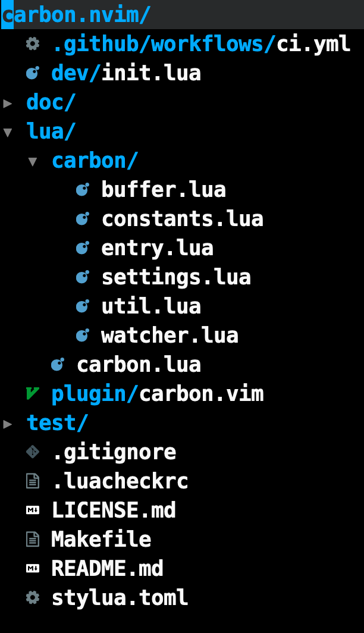Select the git icon beside .gitignore
This screenshot has height=633, width=364.
tap(34, 452)
